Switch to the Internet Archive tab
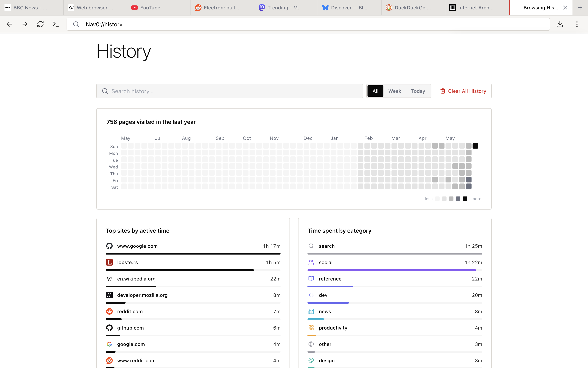This screenshot has height=368, width=588. (x=477, y=8)
